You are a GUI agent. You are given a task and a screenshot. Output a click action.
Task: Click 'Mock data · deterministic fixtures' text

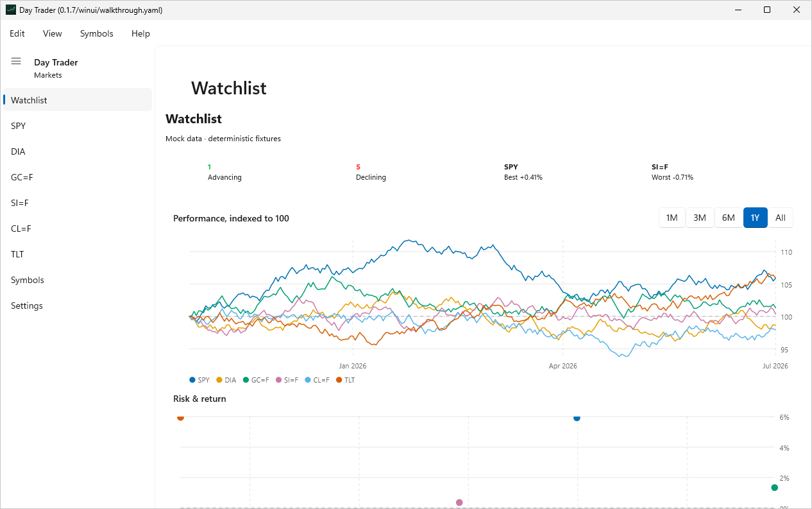point(223,139)
